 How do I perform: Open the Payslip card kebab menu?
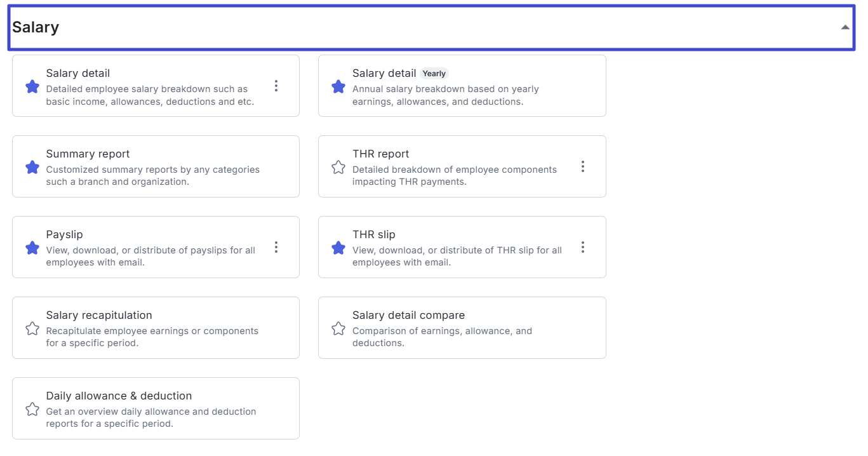click(276, 247)
